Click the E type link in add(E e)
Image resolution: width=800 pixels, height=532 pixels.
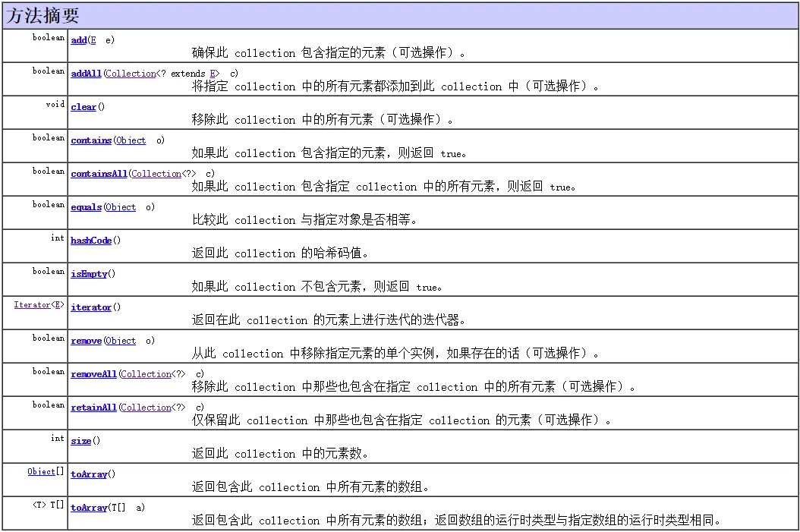click(93, 40)
